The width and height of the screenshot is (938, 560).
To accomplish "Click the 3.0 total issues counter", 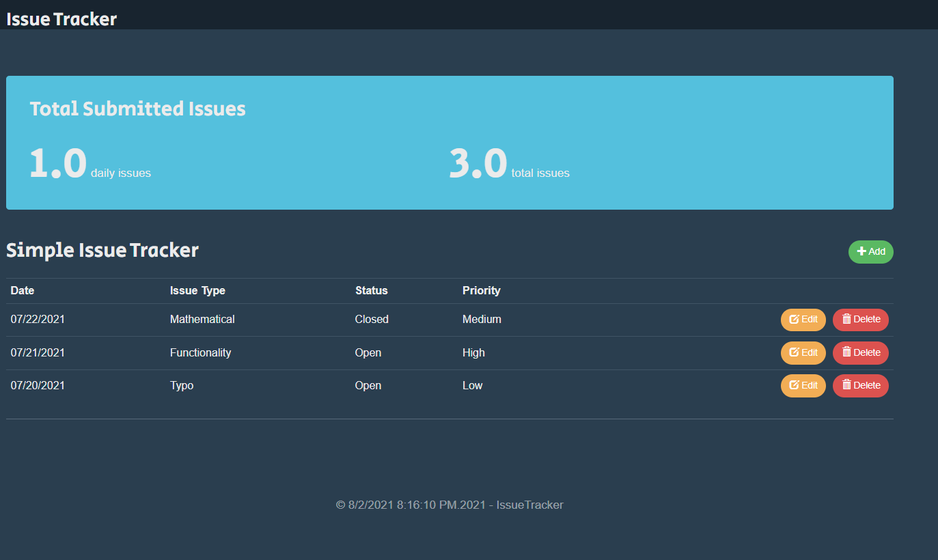I will point(478,165).
